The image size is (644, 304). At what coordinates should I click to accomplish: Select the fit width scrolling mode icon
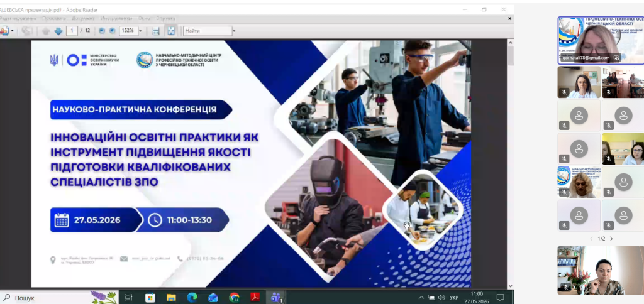click(x=156, y=31)
